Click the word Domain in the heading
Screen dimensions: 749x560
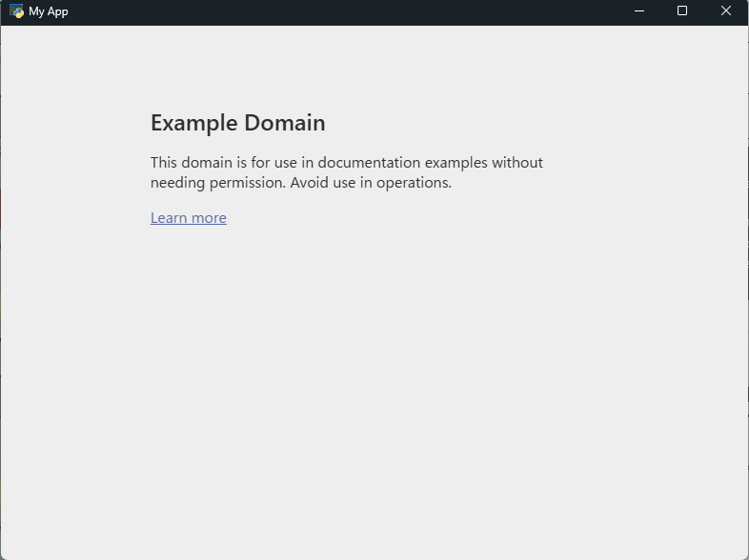pos(285,123)
